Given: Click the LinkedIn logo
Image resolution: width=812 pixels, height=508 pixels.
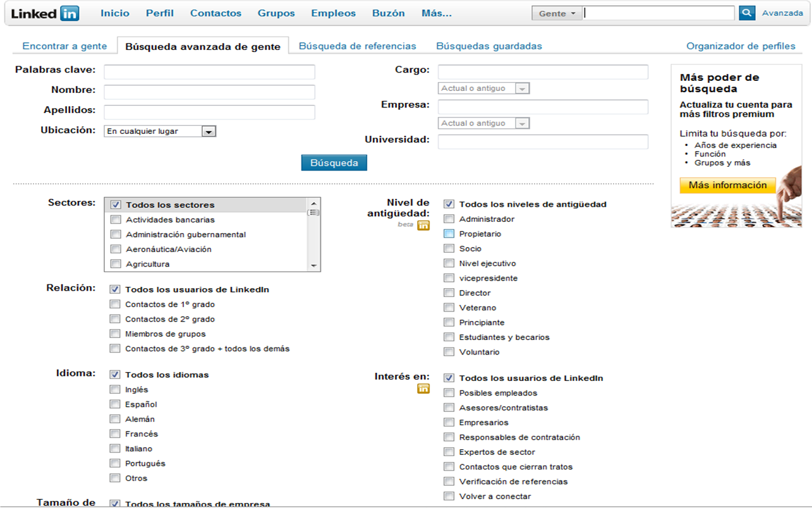Looking at the screenshot, I should [x=45, y=13].
